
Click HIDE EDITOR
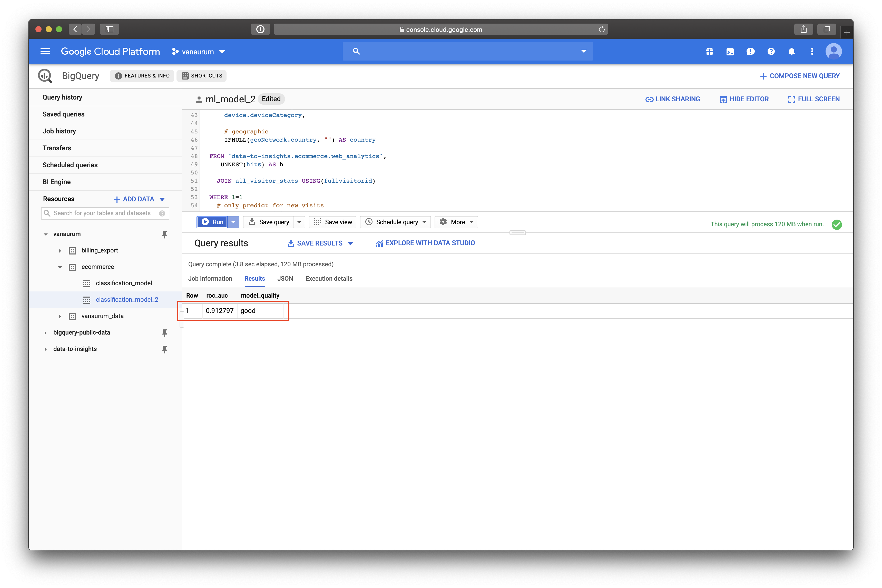click(744, 99)
